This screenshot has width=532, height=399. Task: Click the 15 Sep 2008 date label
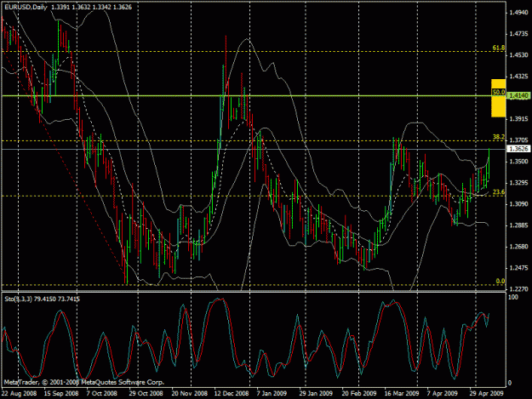pos(61,393)
